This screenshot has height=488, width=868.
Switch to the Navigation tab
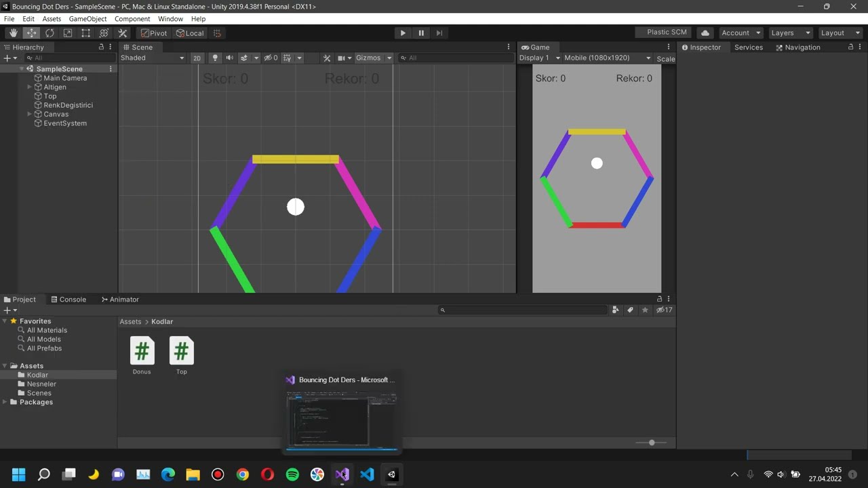(797, 47)
